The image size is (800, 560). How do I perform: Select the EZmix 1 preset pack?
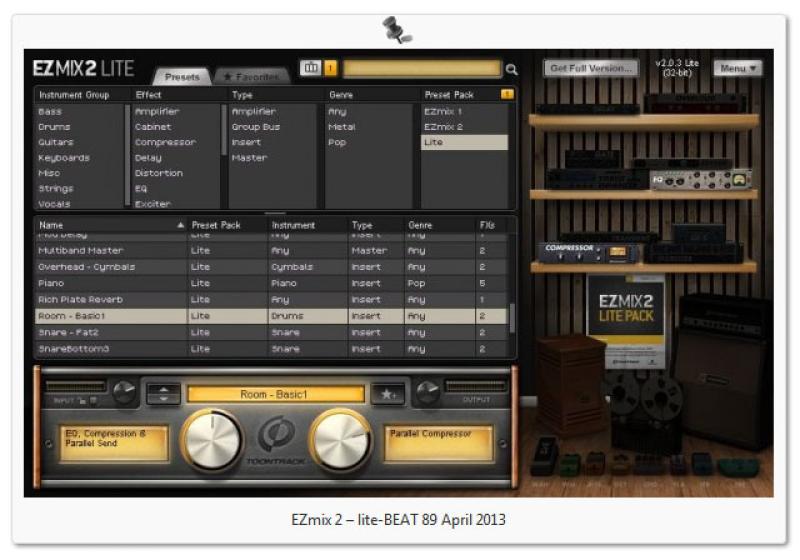(x=443, y=111)
